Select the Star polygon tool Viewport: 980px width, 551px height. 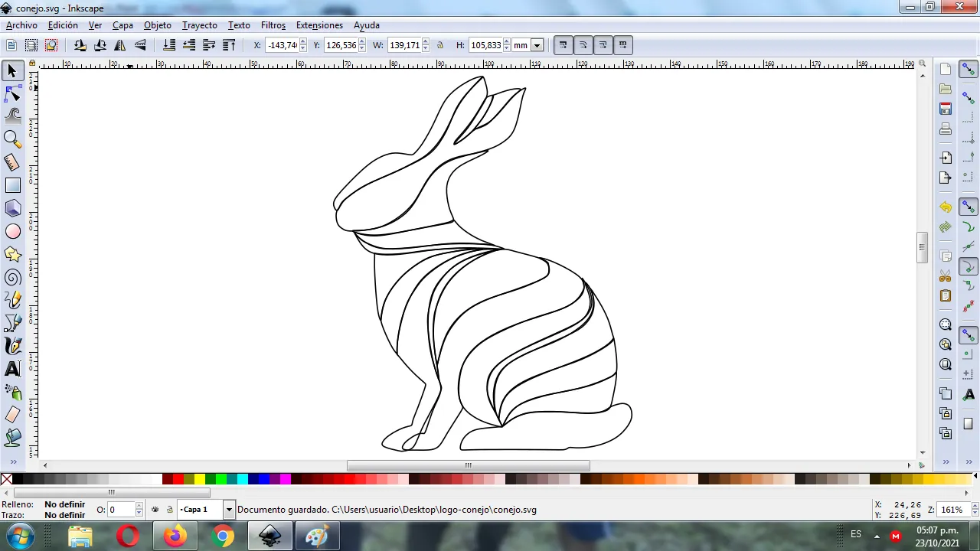coord(12,254)
